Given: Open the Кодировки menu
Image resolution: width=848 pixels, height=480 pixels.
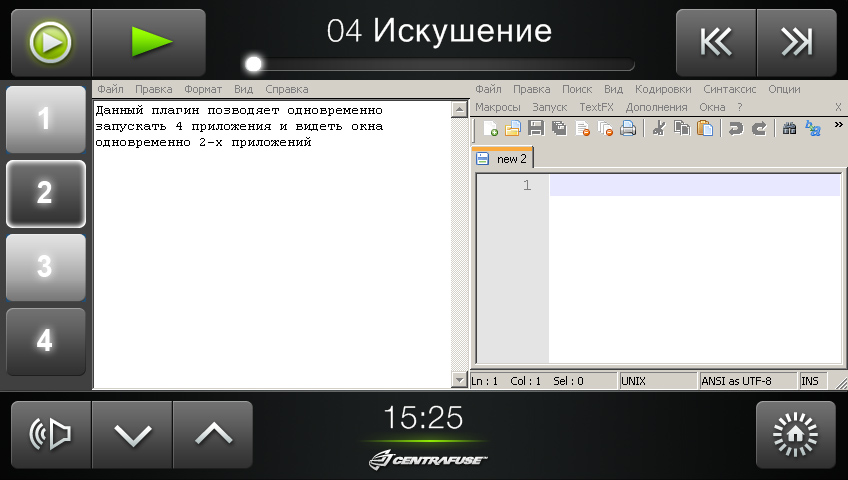Looking at the screenshot, I should coord(663,89).
